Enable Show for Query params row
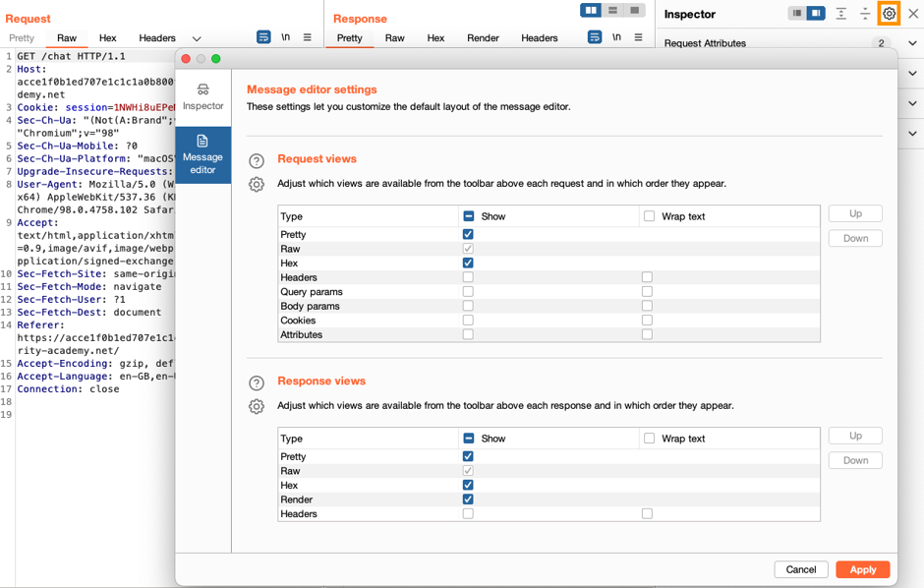Viewport: 924px width, 588px height. pyautogui.click(x=468, y=291)
